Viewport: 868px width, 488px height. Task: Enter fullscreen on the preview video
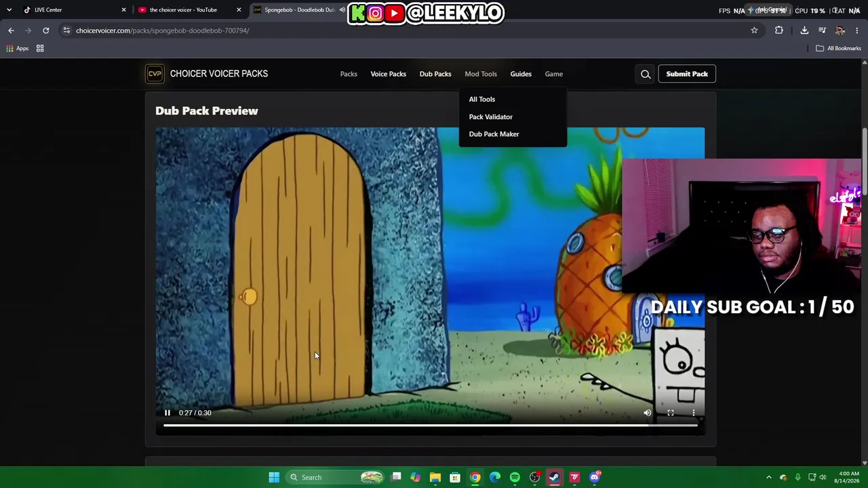pos(671,413)
